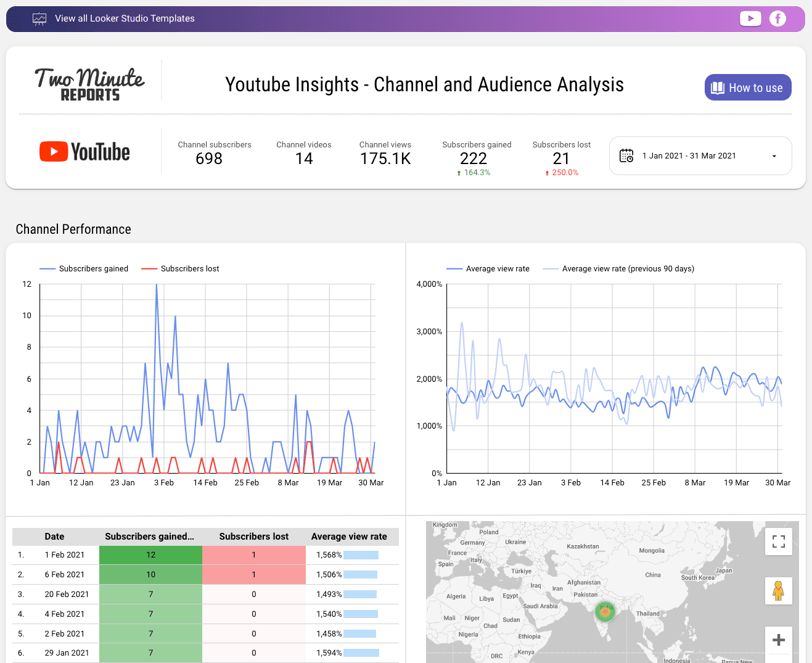
Task: Open the View all Looker Studio Templates link
Action: [x=125, y=19]
